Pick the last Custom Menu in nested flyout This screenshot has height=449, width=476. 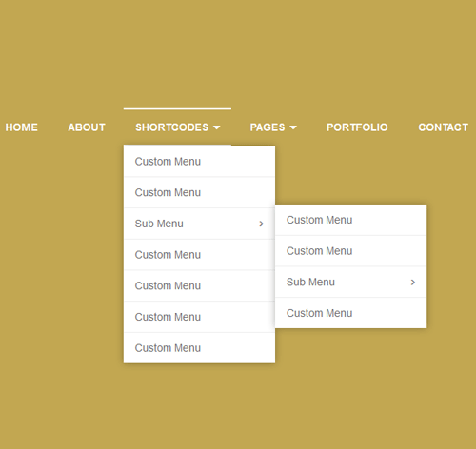(x=351, y=313)
